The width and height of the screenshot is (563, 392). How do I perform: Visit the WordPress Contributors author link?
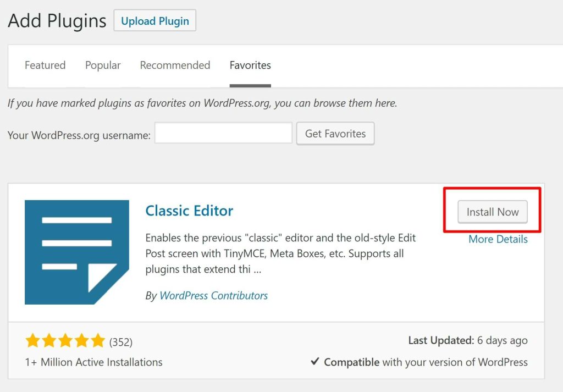[214, 295]
